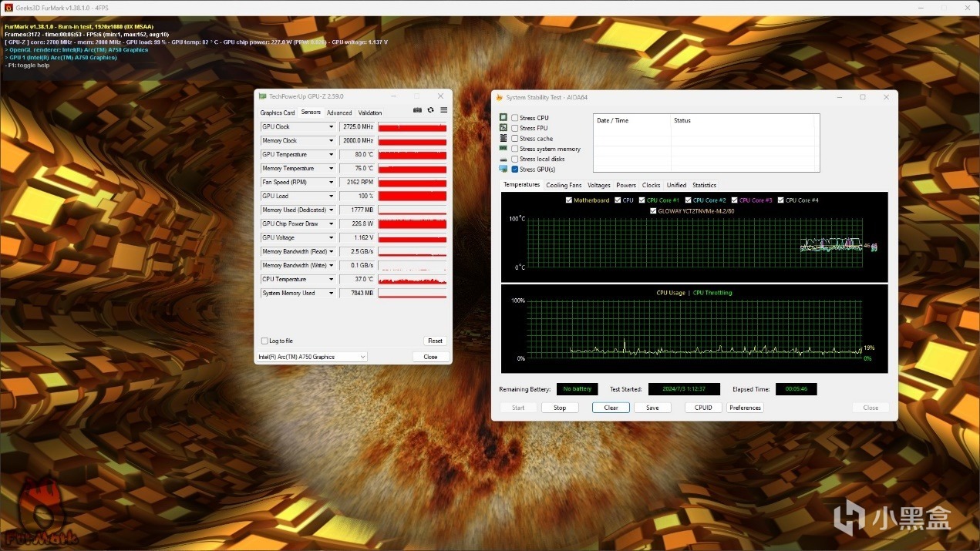Click the CPU Temperature history graph in GPU-Z
This screenshot has height=551, width=980.
coord(412,280)
